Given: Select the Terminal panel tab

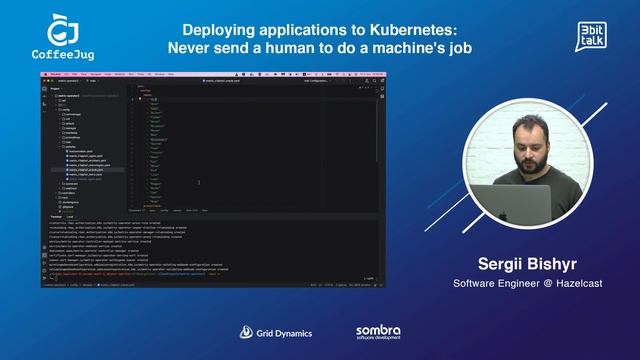Looking at the screenshot, I should 56,217.
